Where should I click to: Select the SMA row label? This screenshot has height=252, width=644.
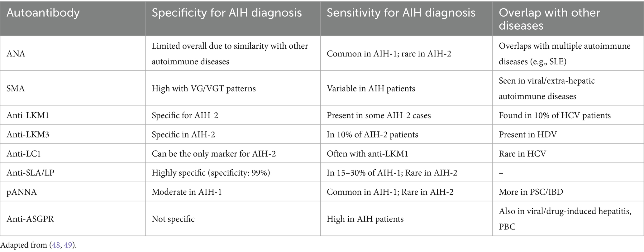pyautogui.click(x=16, y=89)
